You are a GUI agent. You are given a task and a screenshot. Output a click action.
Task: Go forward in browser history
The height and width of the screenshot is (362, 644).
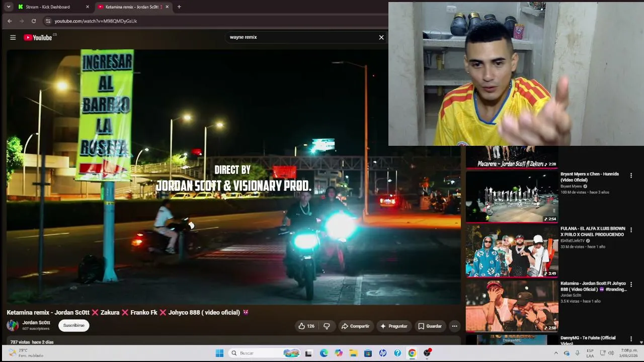(22, 21)
